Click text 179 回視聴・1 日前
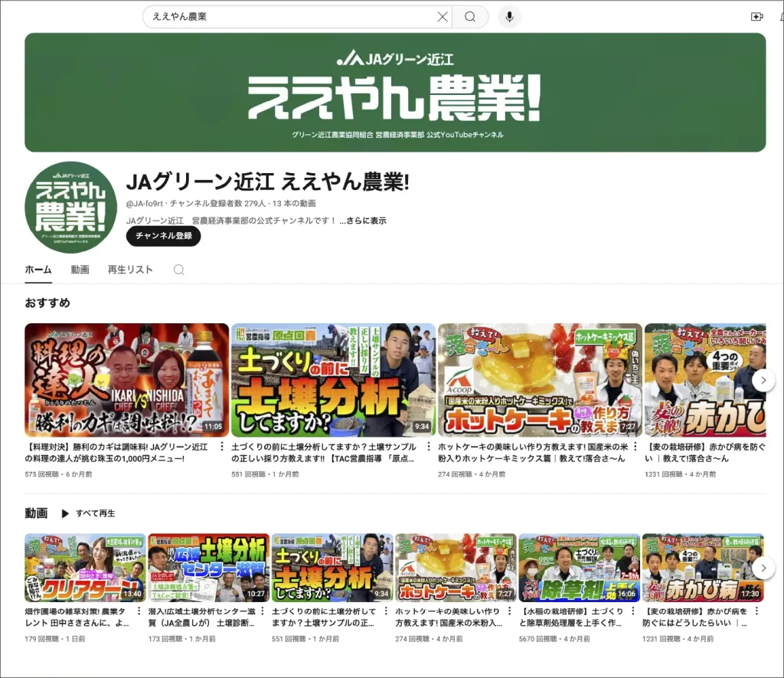This screenshot has height=678, width=784. pyautogui.click(x=55, y=639)
